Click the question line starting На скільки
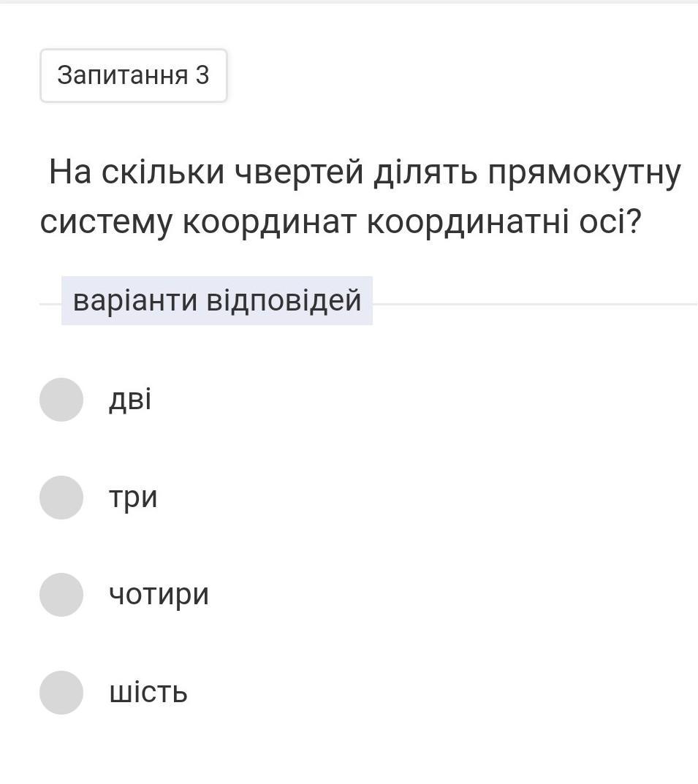 pyautogui.click(x=365, y=172)
